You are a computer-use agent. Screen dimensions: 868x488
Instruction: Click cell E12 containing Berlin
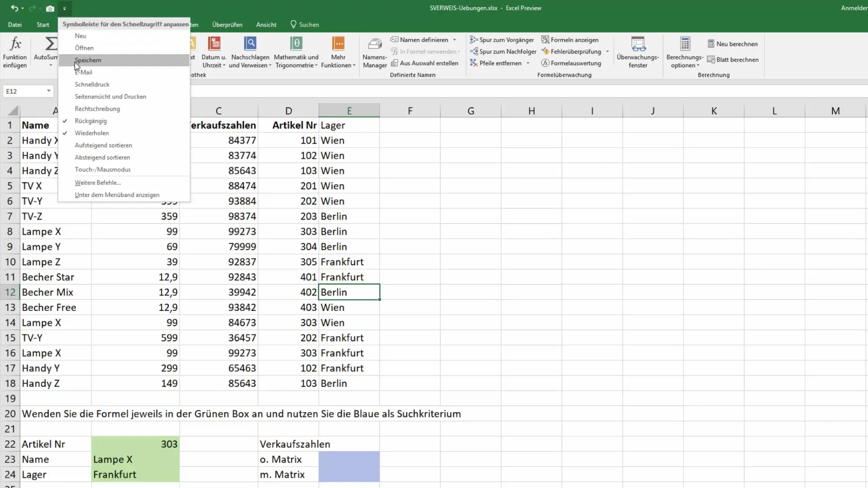click(x=349, y=292)
